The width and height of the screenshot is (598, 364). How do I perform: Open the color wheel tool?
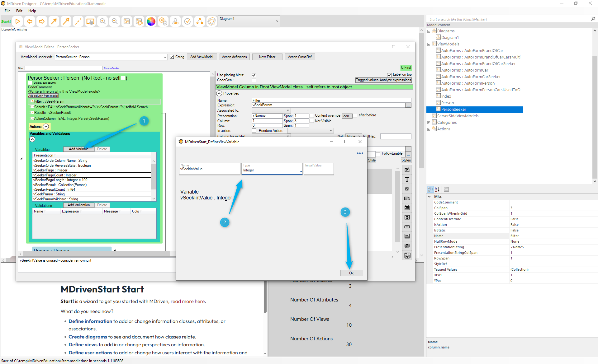[151, 21]
